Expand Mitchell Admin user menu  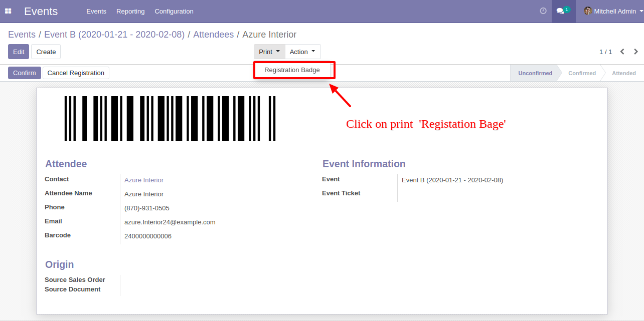(613, 11)
